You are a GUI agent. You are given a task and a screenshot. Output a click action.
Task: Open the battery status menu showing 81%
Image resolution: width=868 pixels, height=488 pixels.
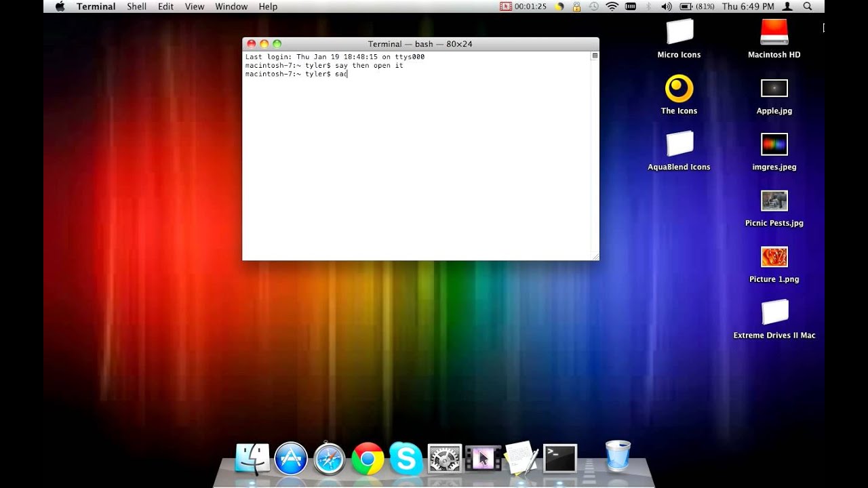coord(696,6)
